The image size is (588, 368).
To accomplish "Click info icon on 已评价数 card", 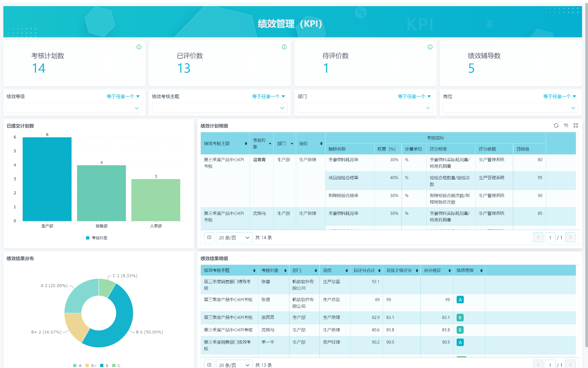I will [x=284, y=47].
